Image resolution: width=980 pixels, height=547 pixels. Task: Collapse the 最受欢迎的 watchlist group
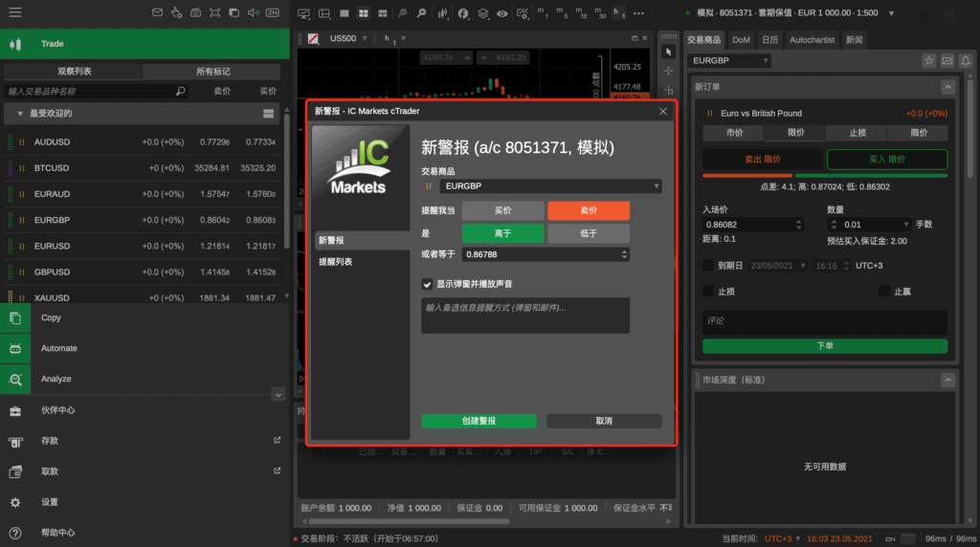click(19, 114)
